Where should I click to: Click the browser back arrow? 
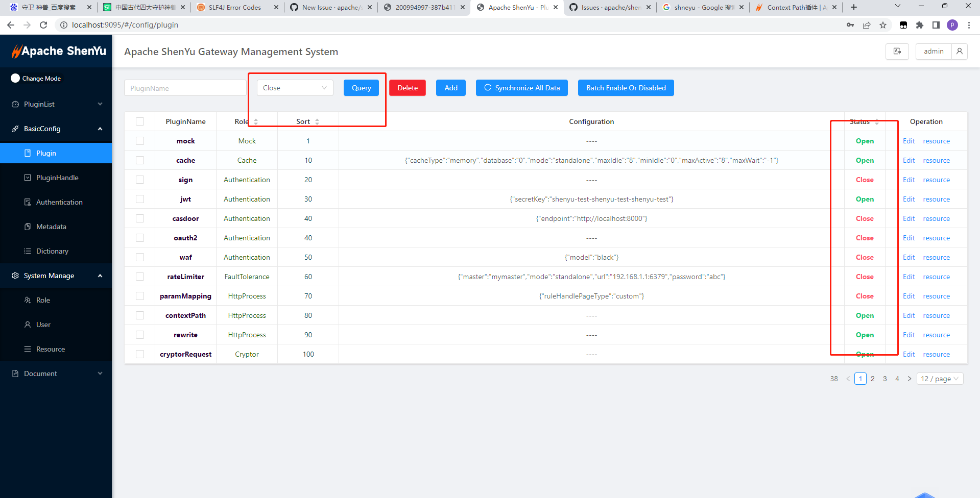point(11,25)
